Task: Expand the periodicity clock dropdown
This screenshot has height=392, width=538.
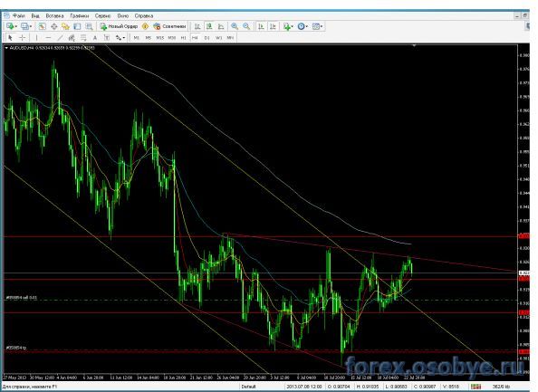Action: tap(306, 26)
